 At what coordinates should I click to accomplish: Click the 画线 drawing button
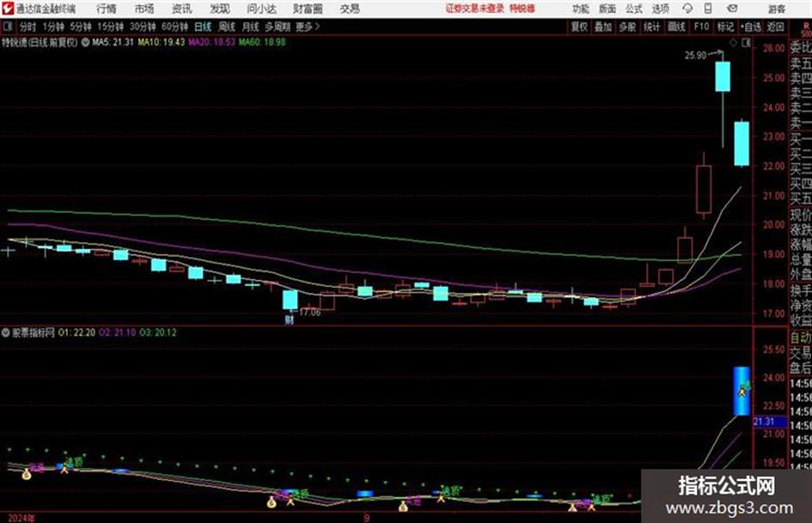[x=676, y=27]
